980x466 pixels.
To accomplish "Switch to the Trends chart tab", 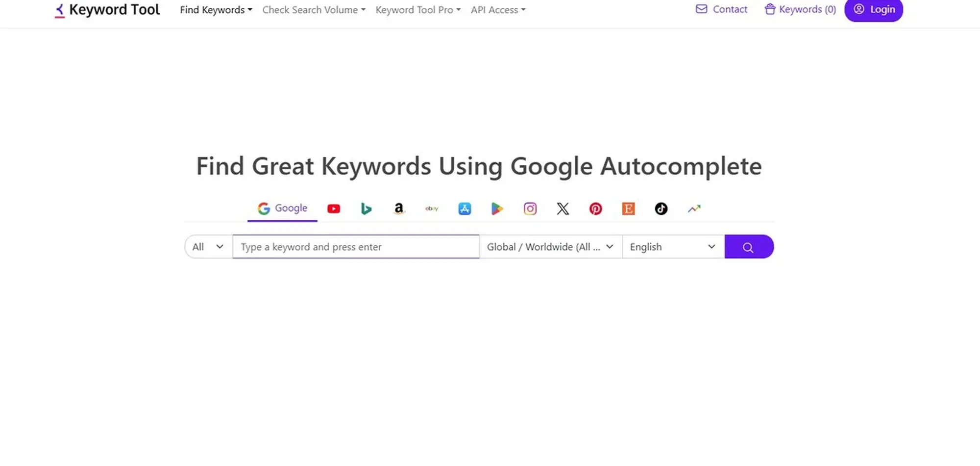I will [x=694, y=209].
